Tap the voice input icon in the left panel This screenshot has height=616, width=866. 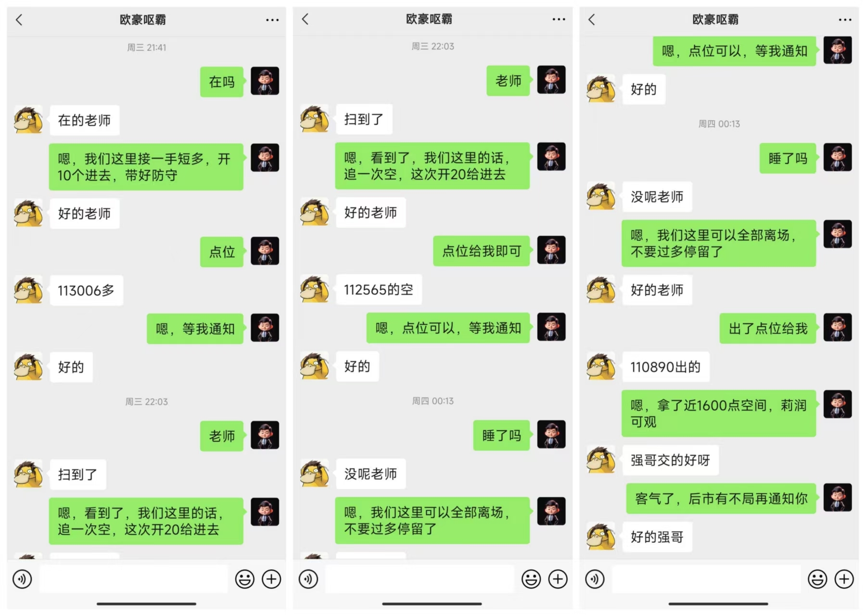23,579
